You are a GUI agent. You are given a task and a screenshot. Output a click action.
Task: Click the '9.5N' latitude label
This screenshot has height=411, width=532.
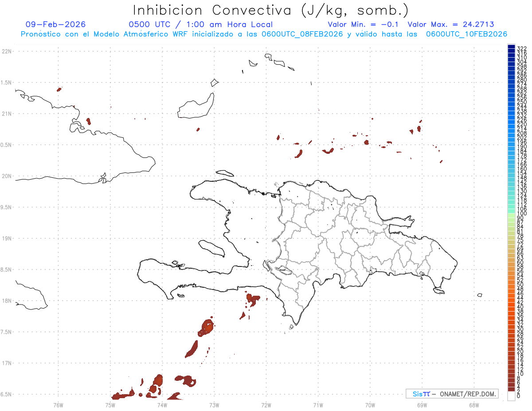6,207
